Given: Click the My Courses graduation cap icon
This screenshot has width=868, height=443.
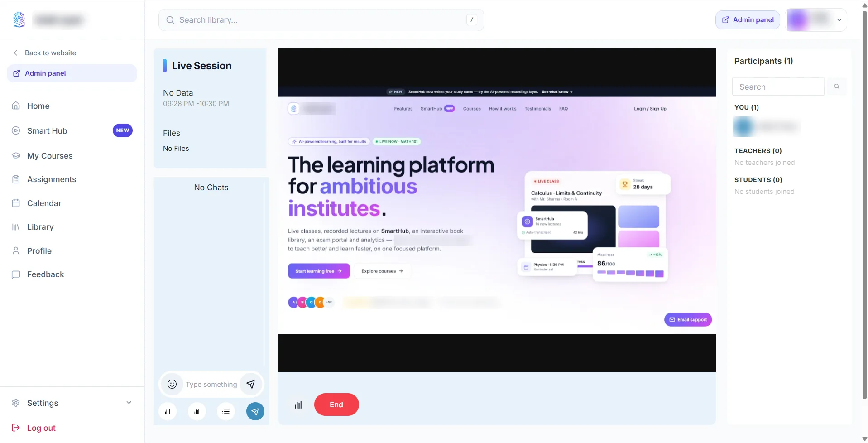Looking at the screenshot, I should (x=16, y=155).
